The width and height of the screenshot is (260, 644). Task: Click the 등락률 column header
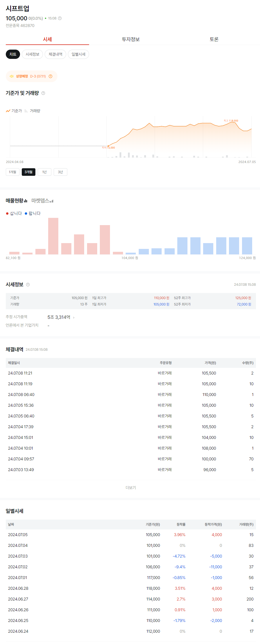click(181, 524)
